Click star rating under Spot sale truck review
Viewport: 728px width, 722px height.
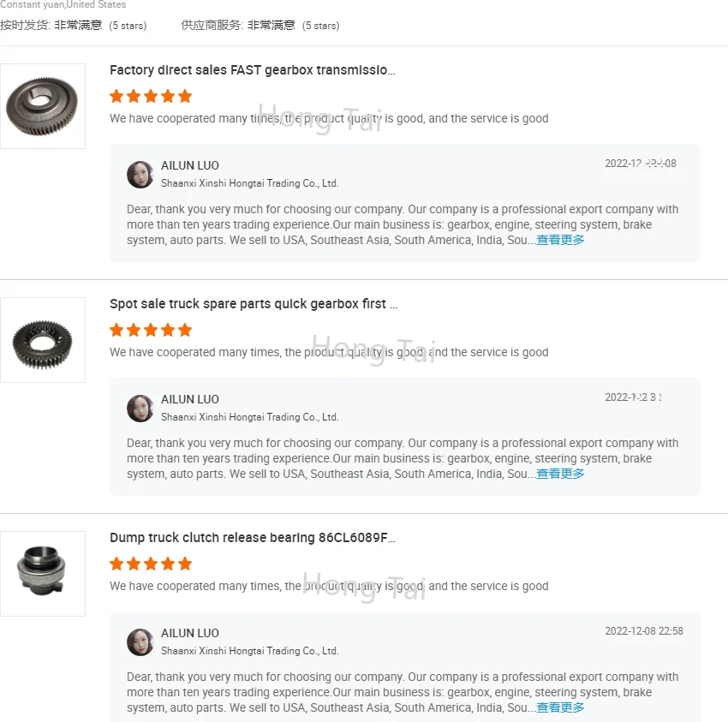coord(151,330)
